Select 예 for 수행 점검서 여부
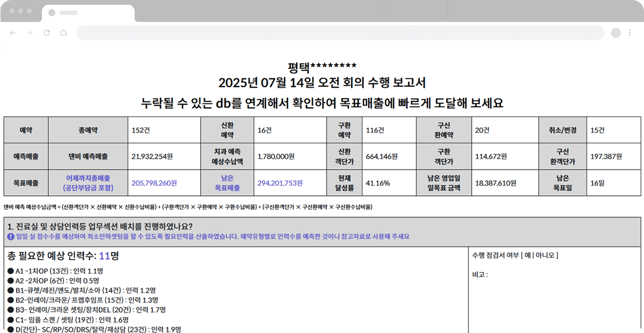Image resolution: width=644 pixels, height=333 pixels. (529, 255)
